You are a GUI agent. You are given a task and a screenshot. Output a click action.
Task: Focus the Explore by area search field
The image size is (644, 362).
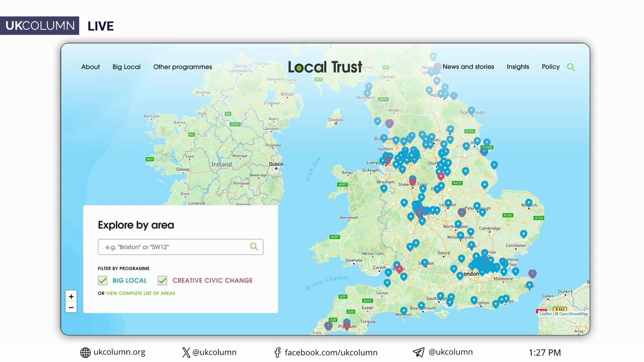coord(181,247)
